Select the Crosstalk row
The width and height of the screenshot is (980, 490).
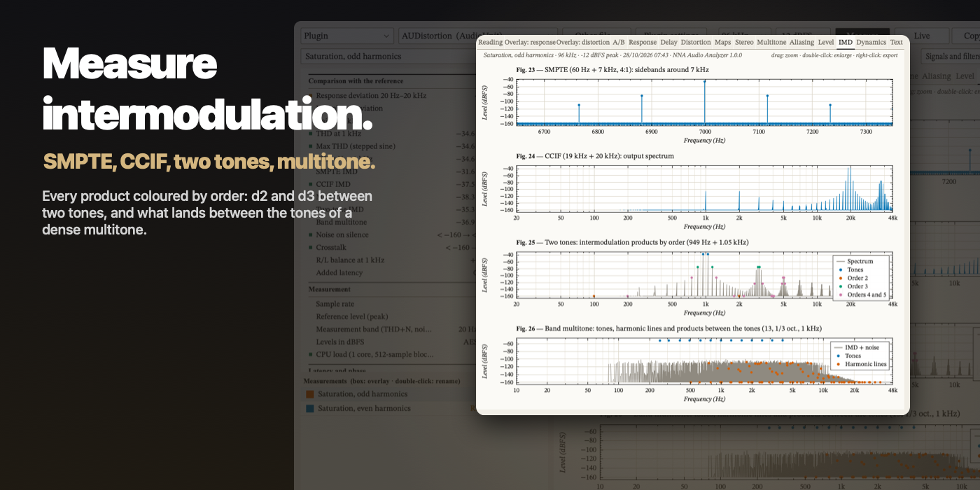pos(392,247)
